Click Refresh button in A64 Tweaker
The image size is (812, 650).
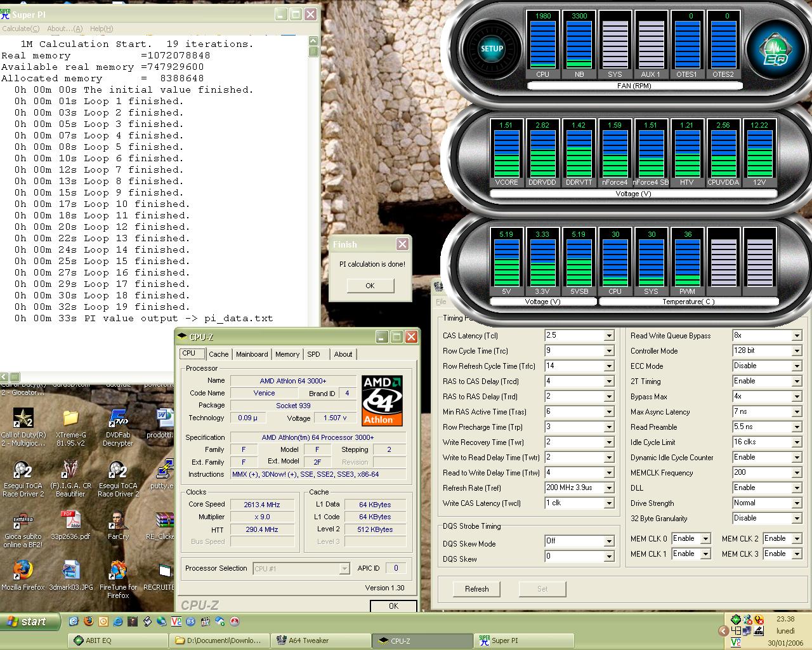[477, 589]
